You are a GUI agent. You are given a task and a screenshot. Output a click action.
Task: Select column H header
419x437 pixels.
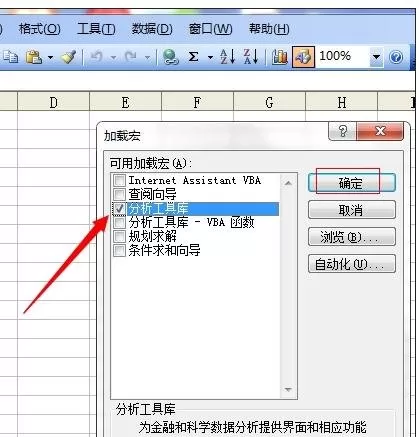tap(342, 102)
